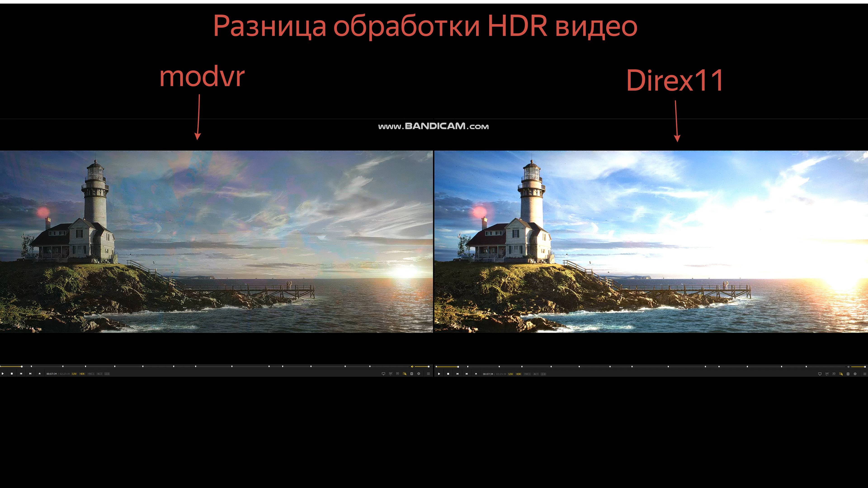Open the screen cast icon in Direx11 player
Viewport: 868px width, 488px height.
(820, 374)
